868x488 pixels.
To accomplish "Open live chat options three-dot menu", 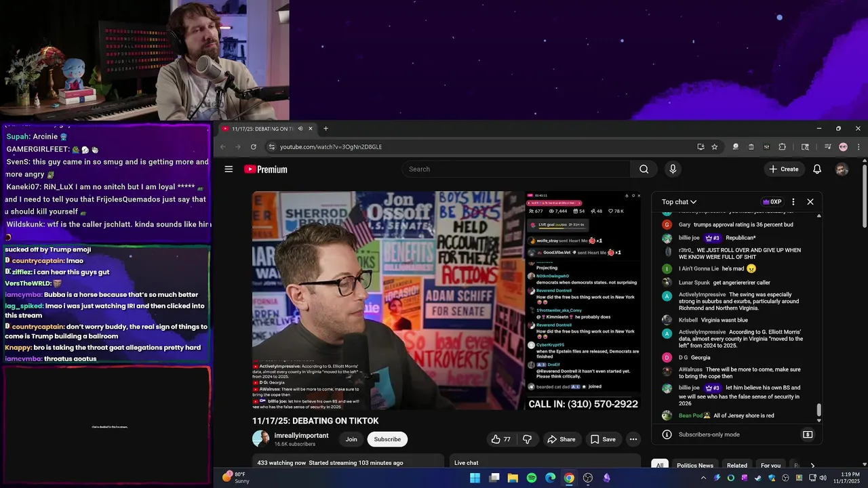I will (793, 202).
